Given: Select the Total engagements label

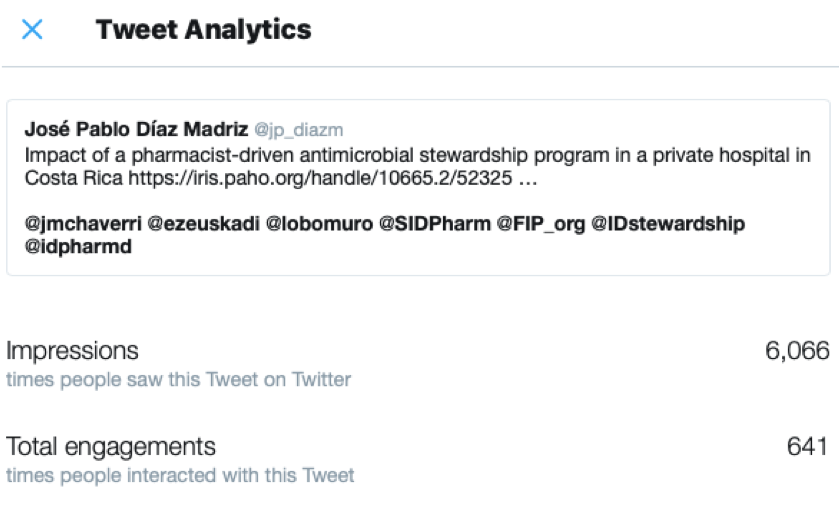Looking at the screenshot, I should coord(111,447).
